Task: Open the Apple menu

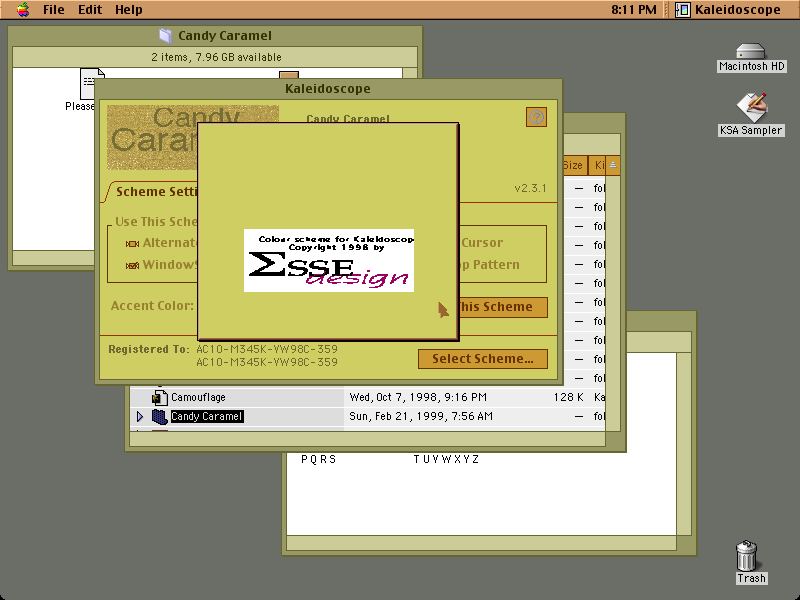Action: click(x=23, y=10)
